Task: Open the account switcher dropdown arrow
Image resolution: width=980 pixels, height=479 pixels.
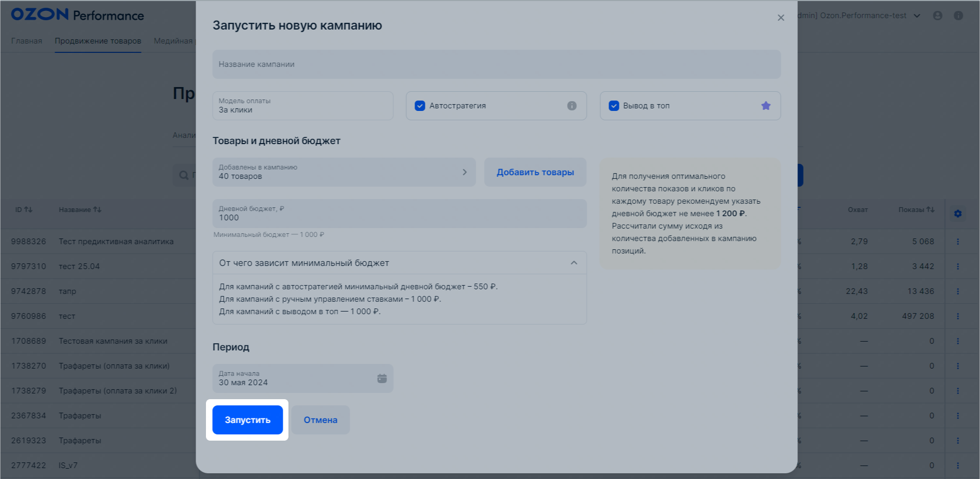Action: coord(917,16)
